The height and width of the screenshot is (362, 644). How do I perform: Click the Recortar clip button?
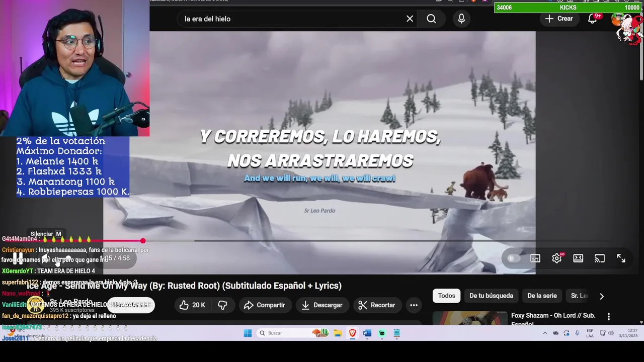tap(377, 305)
